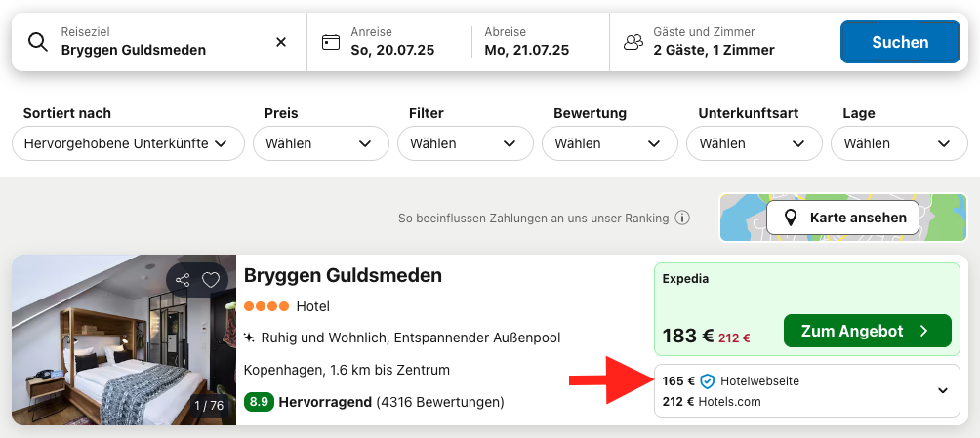Click 'So beeinflussen Zahlungen an uns unser Ranking'
980x438 pixels.
point(533,219)
